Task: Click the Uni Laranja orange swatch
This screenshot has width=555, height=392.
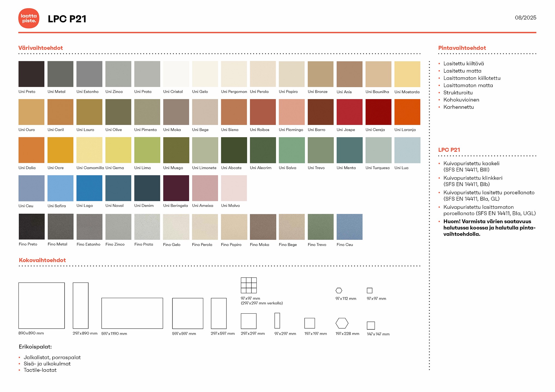Action: pos(407,112)
